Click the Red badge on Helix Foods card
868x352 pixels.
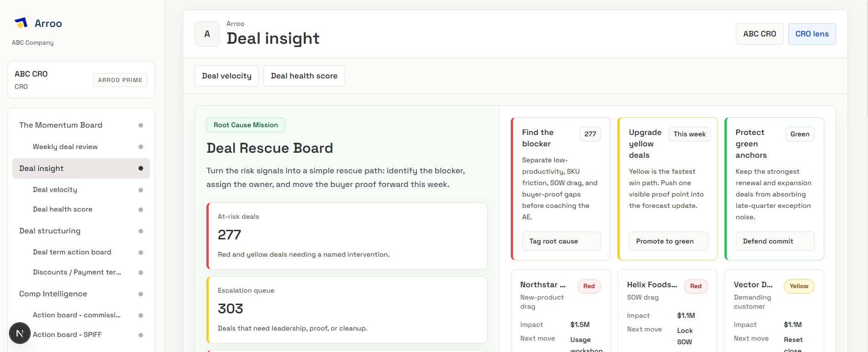(x=696, y=286)
